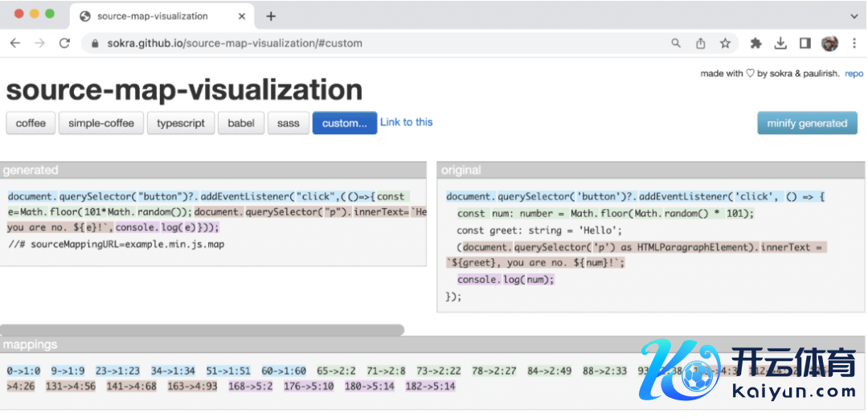Select the coffee example
The height and width of the screenshot is (418, 868).
tap(31, 123)
